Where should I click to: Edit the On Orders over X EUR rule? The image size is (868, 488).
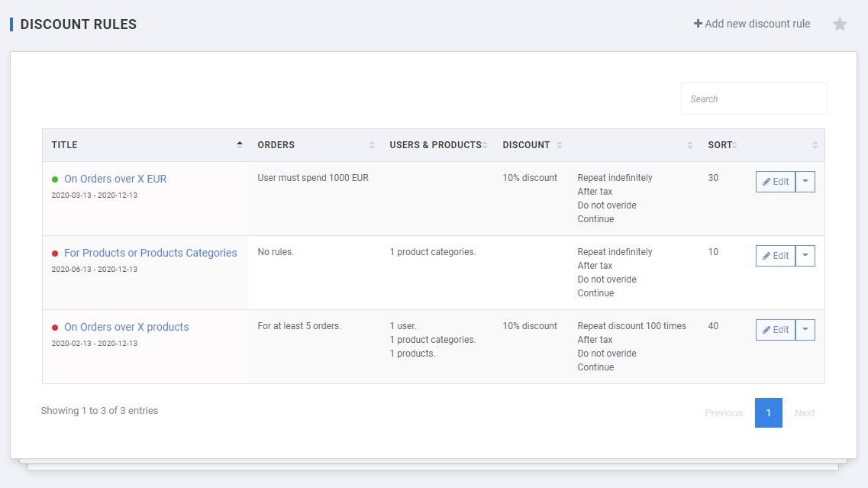pos(776,182)
